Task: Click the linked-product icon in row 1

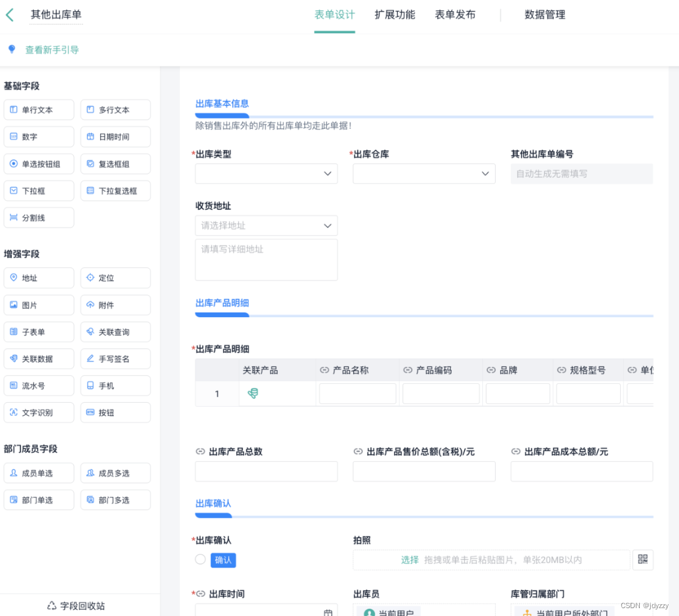Action: coord(253,393)
